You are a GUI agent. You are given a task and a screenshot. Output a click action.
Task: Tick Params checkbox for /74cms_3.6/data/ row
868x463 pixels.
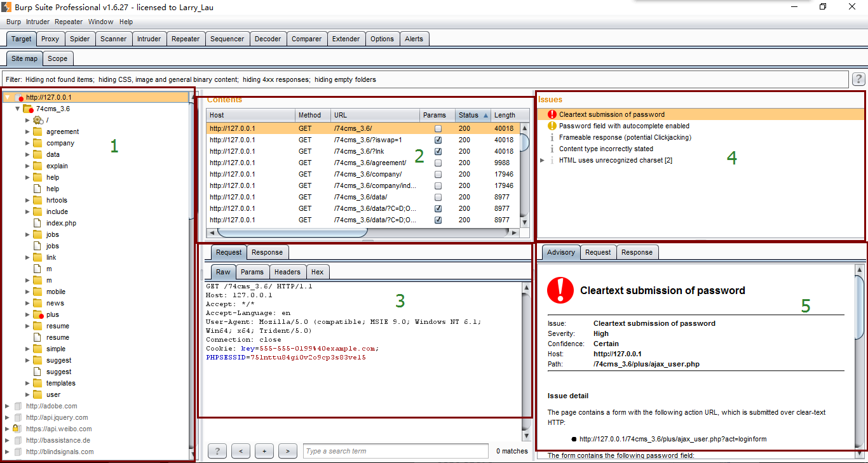438,197
